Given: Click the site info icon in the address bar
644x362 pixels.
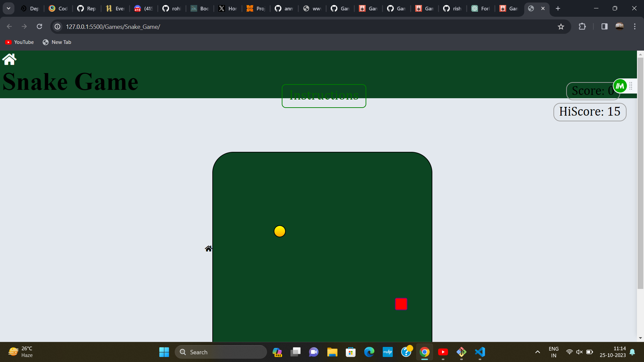Looking at the screenshot, I should tap(57, 26).
